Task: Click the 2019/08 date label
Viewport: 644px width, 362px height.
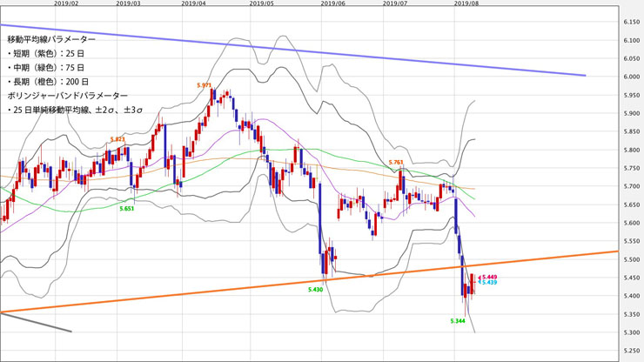Action: [466, 3]
